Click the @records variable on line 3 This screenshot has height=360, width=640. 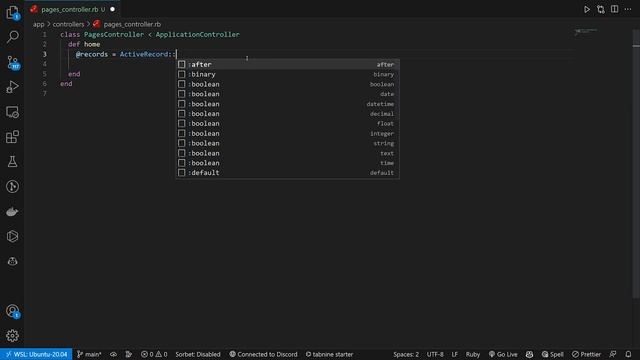(92, 54)
